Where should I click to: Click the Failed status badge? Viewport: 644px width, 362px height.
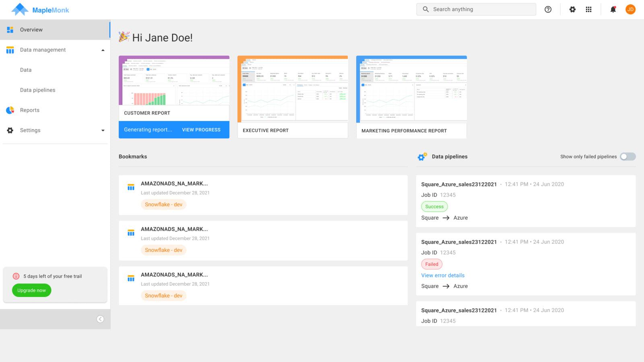coord(431,264)
